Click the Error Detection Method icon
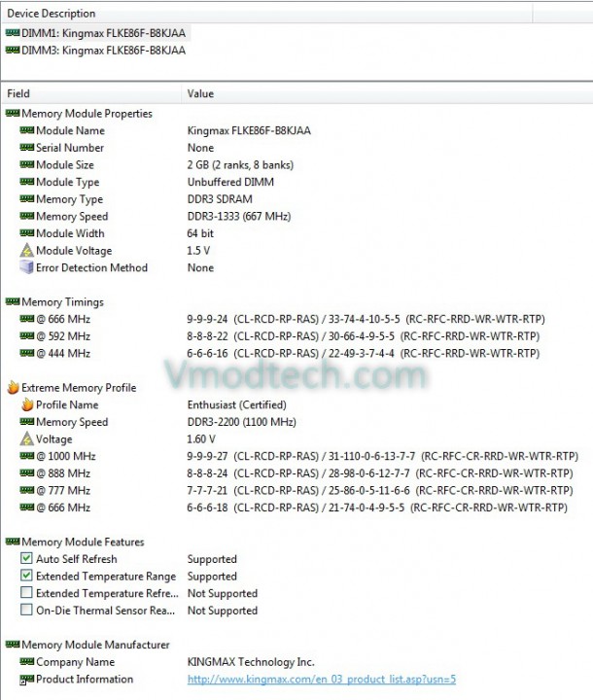The width and height of the screenshot is (593, 700). (x=27, y=267)
